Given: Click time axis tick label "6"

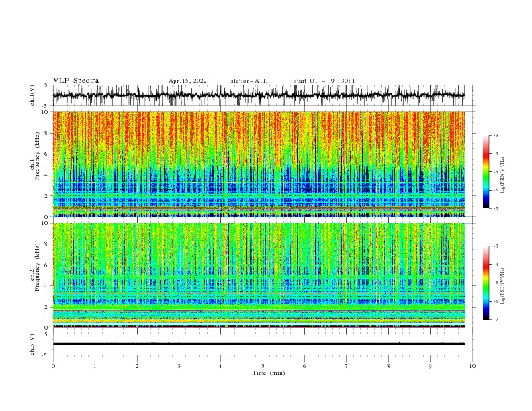Looking at the screenshot, I should click(x=304, y=366).
